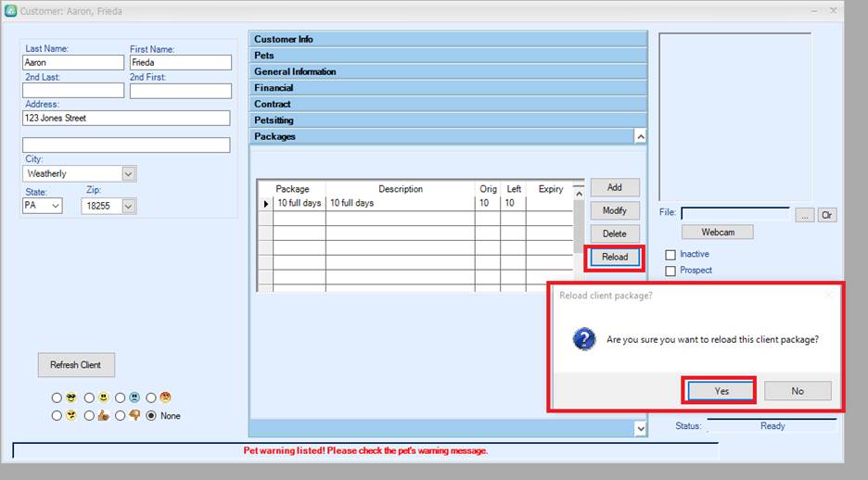Viewport: 868px width, 480px height.
Task: Click the empty second address line field
Action: [126, 145]
